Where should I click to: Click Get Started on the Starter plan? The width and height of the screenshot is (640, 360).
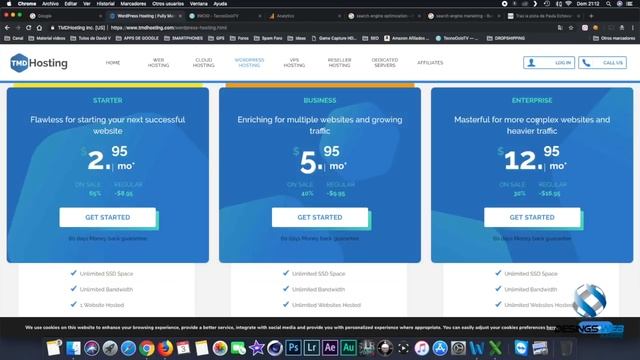tap(108, 217)
